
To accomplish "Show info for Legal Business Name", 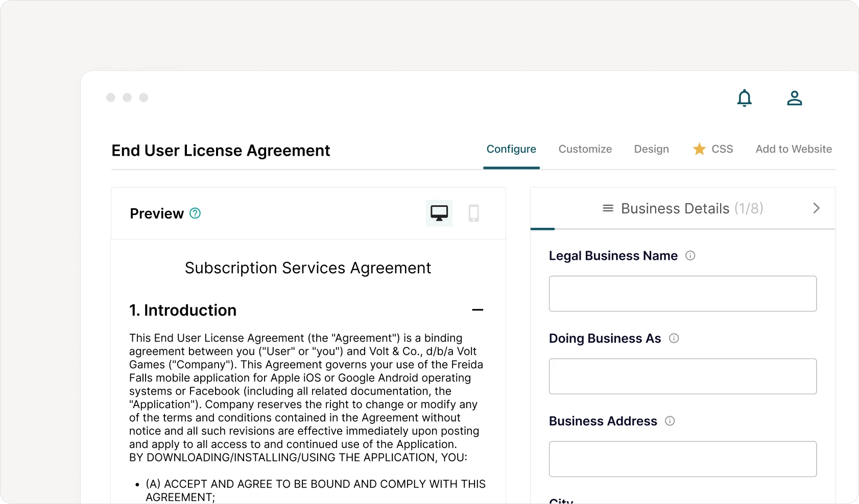I will click(690, 256).
